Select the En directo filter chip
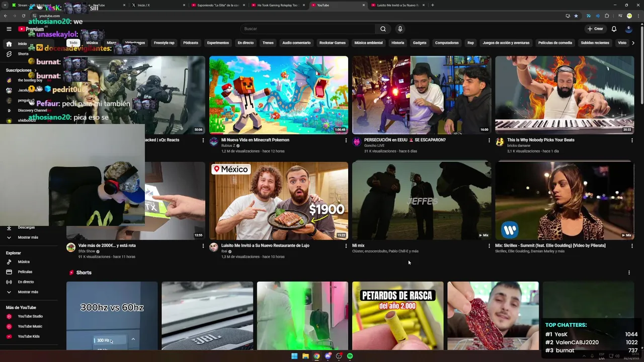Screen dimensions: 644x362 [246, 43]
